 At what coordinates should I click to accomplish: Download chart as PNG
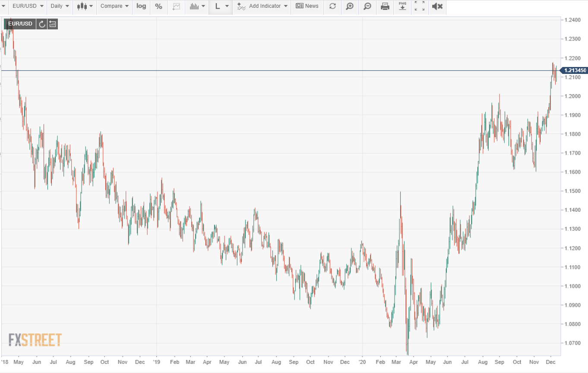click(402, 6)
